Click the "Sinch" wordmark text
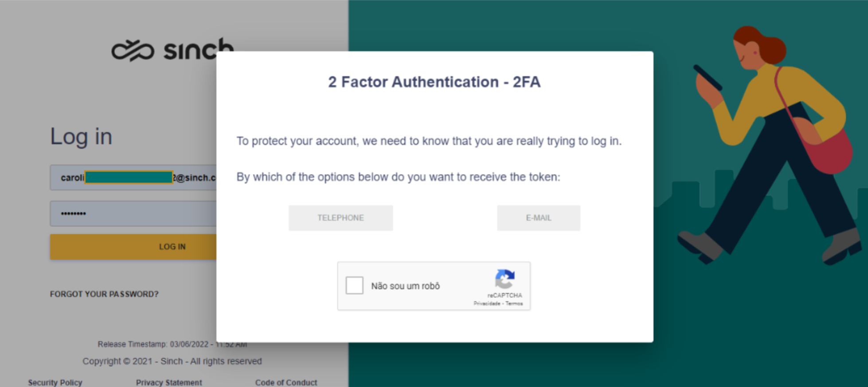The width and height of the screenshot is (868, 387). (198, 49)
